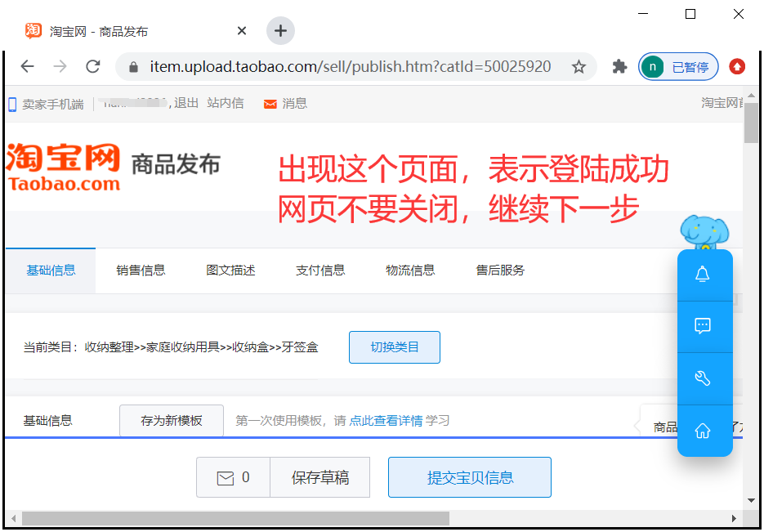Switch to the 图文描述 tab
The width and height of the screenshot is (764, 532).
coord(230,270)
